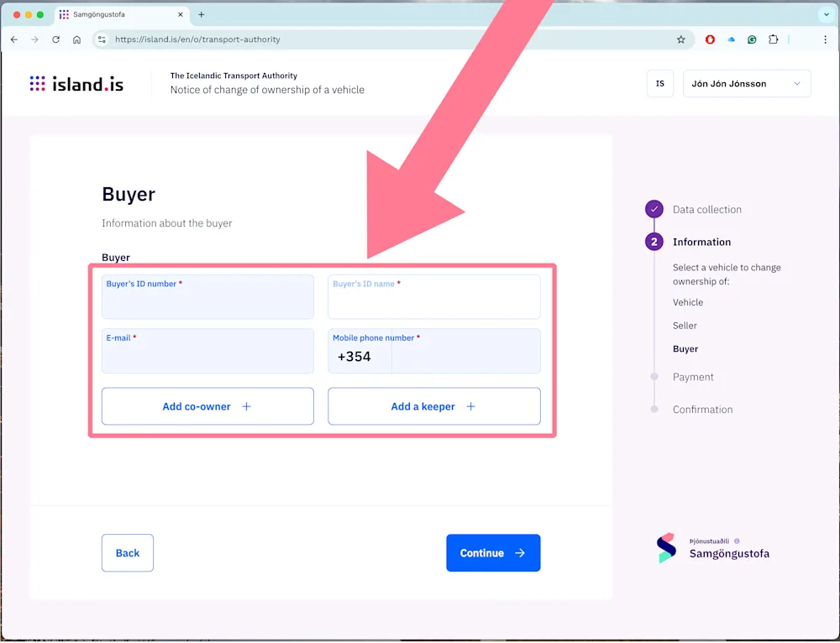Image resolution: width=840 pixels, height=643 pixels.
Task: Select the Seller sub-step
Action: coord(685,326)
